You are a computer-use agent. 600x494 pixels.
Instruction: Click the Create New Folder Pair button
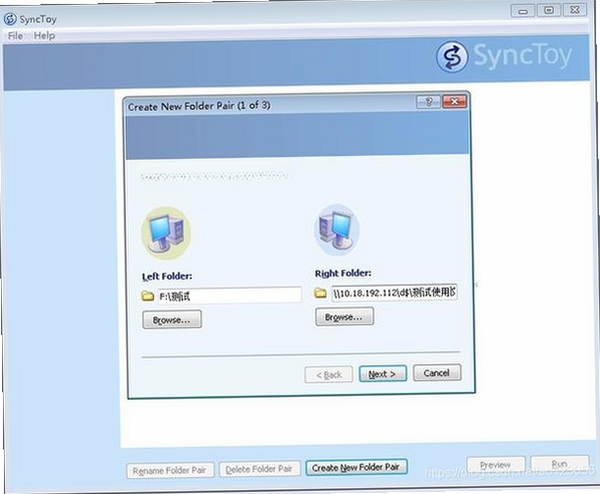(356, 467)
